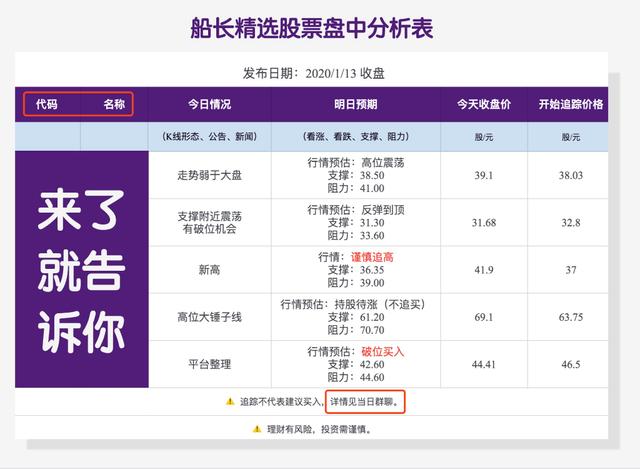The image size is (640, 469).
Task: Click 支撑: 36.35
Action: point(356,270)
